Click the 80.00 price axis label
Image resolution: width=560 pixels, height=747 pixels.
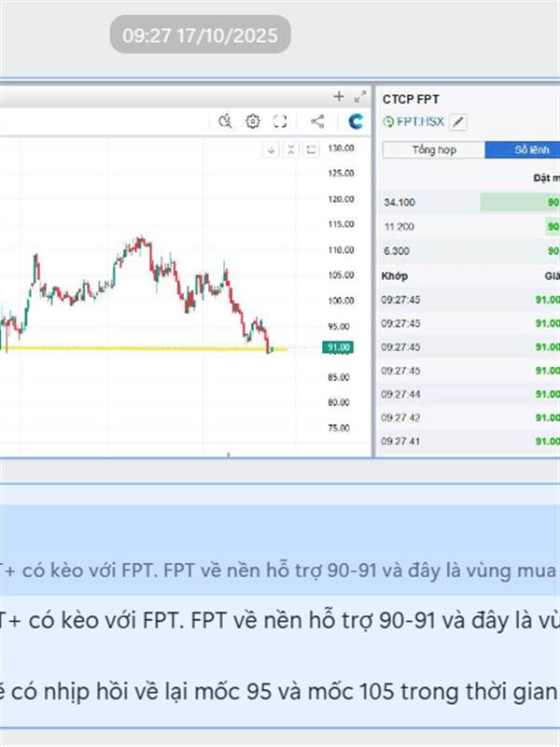click(339, 402)
